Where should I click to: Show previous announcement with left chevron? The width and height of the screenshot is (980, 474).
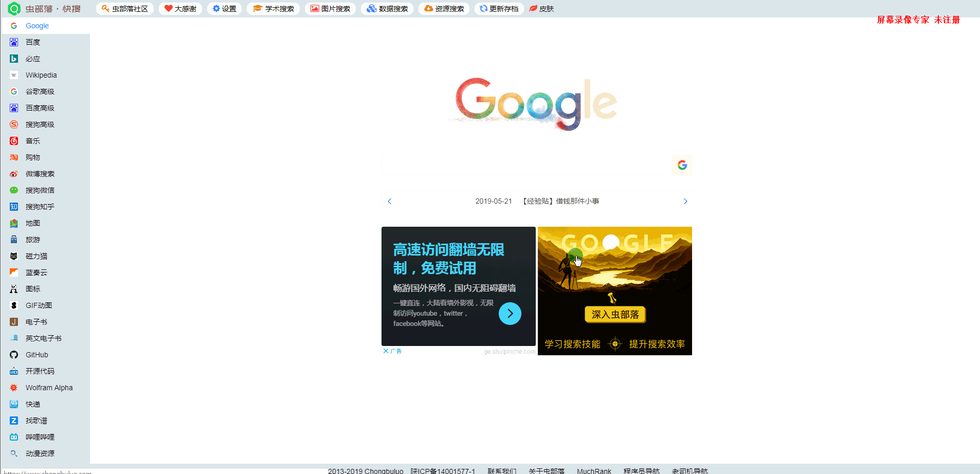390,201
